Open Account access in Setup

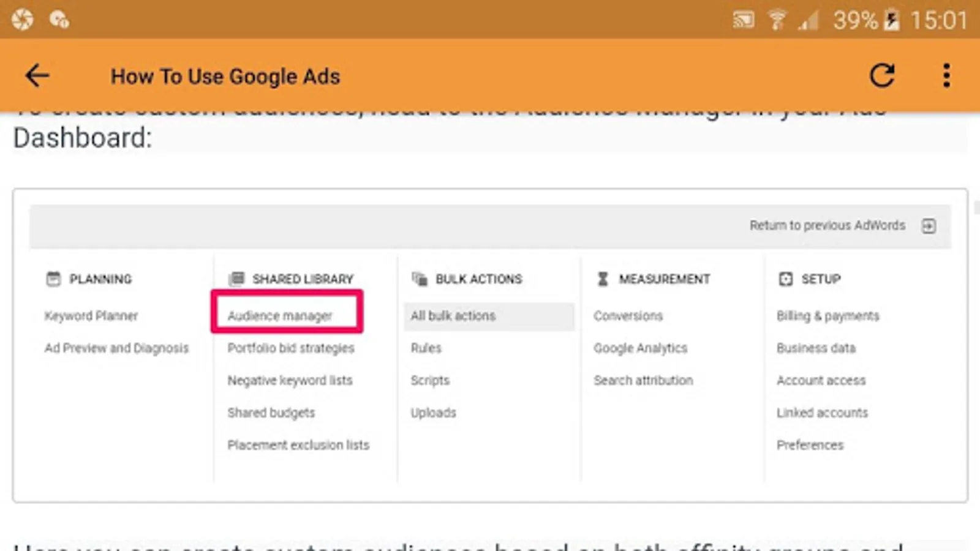(x=821, y=381)
